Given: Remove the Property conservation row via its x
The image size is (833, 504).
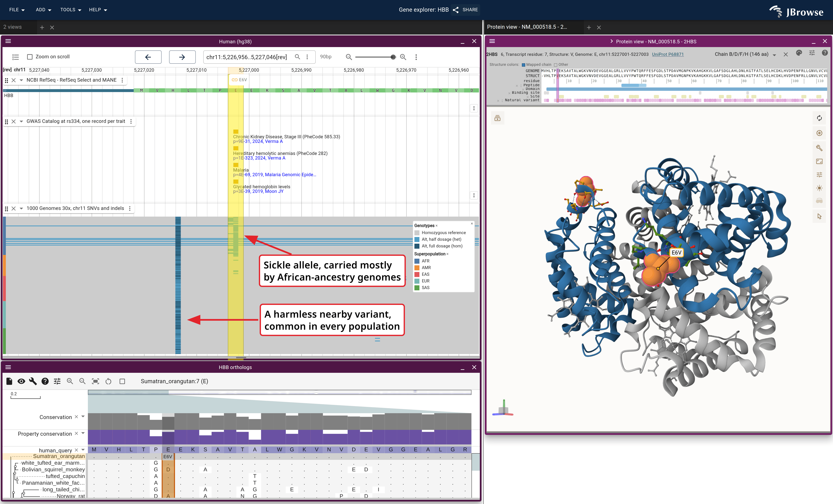Looking at the screenshot, I should [x=76, y=433].
